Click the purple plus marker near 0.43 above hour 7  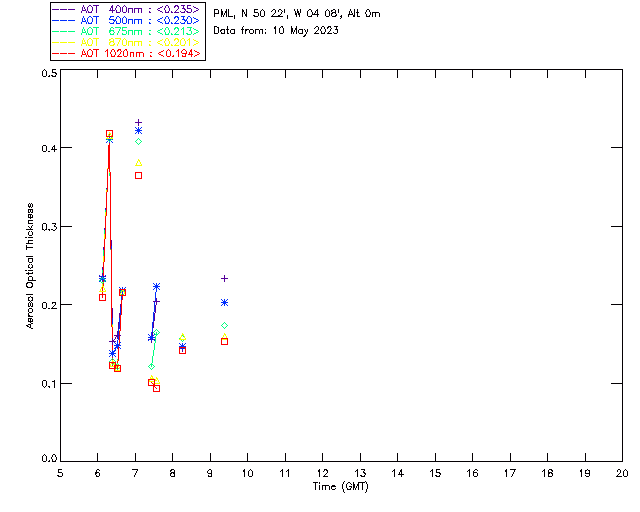[138, 122]
